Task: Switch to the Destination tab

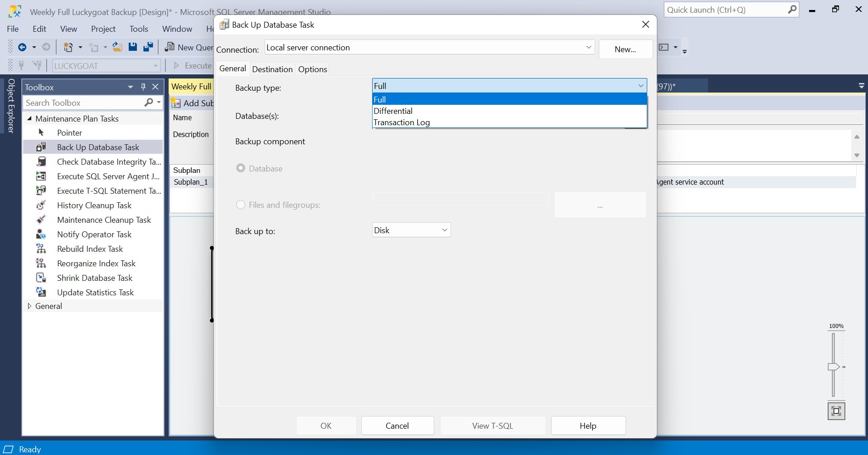Action: click(x=272, y=69)
